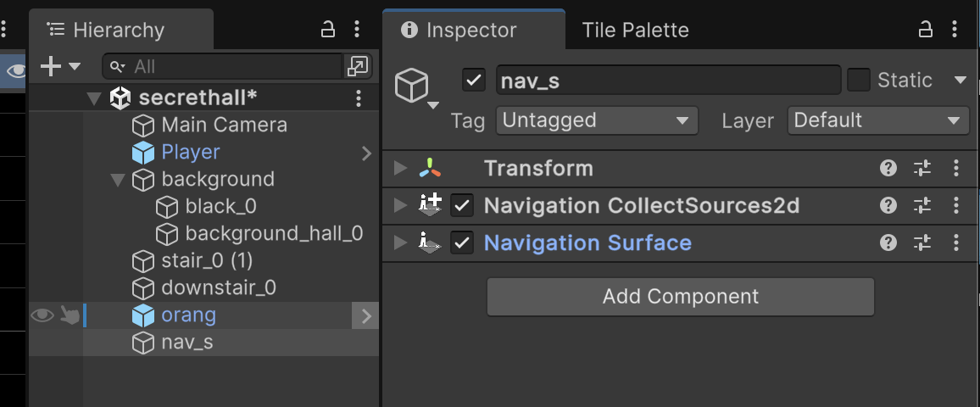
Task: Toggle picking hand icon for orang
Action: click(x=70, y=316)
